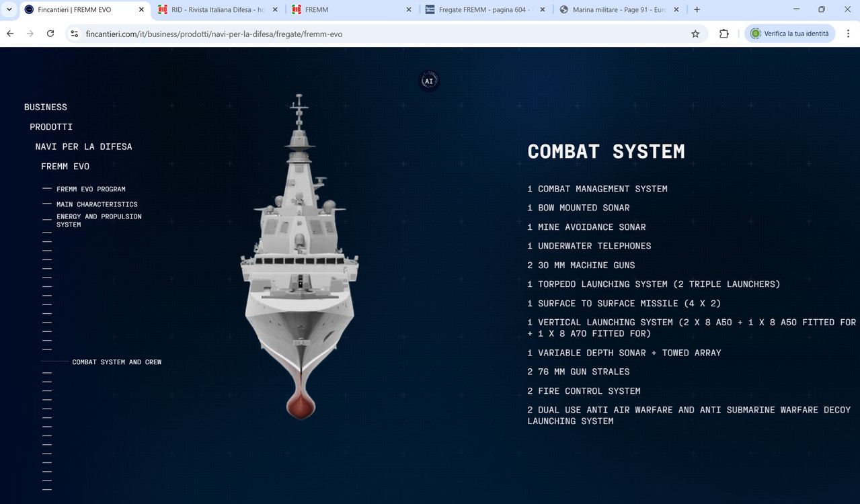This screenshot has height=504, width=860.
Task: Jump to MAIN CHARACTERISTICS section
Action: (x=97, y=204)
